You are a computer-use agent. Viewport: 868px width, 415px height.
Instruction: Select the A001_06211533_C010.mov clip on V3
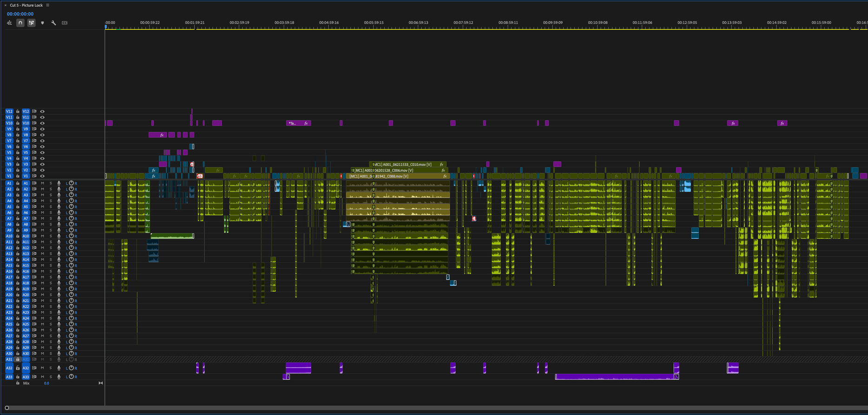pos(408,165)
